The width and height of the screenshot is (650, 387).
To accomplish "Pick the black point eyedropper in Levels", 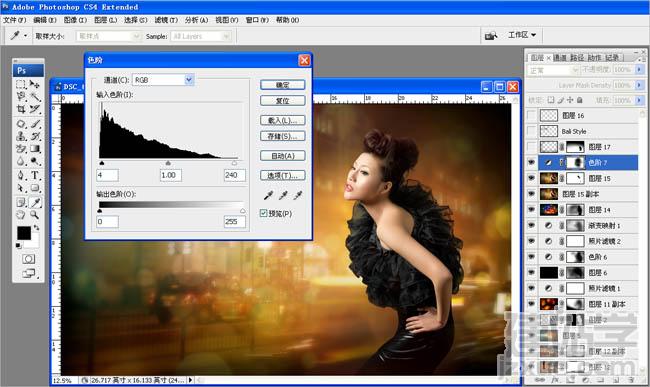I will (x=269, y=195).
